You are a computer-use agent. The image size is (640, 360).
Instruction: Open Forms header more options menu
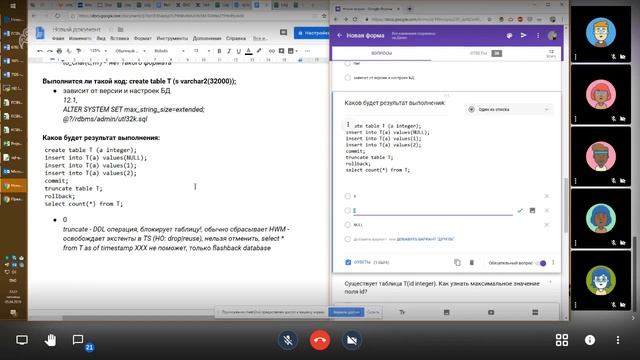(538, 36)
